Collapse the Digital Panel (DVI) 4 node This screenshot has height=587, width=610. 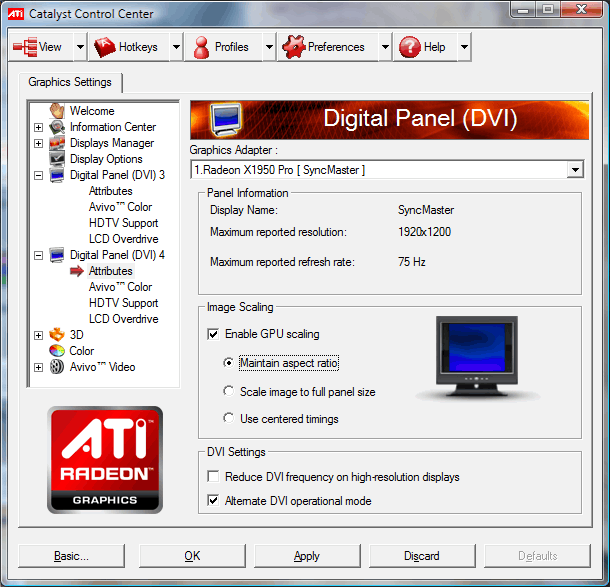pos(38,255)
